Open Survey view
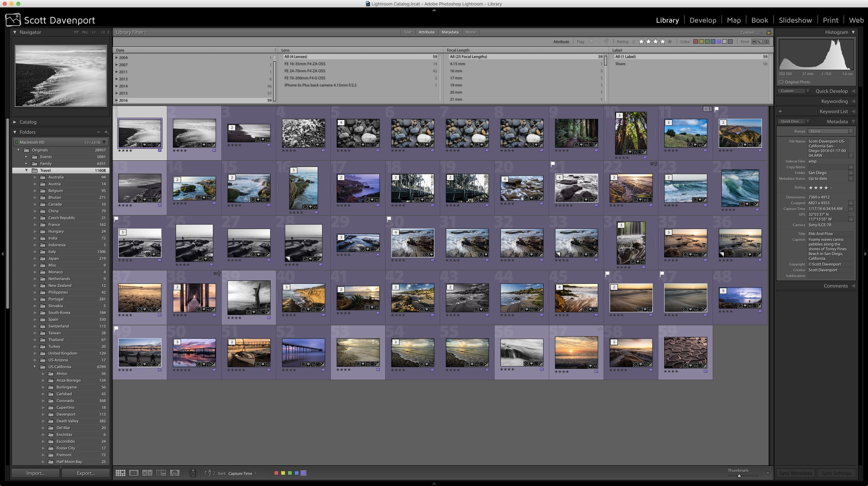This screenshot has height=486, width=868. [161, 473]
